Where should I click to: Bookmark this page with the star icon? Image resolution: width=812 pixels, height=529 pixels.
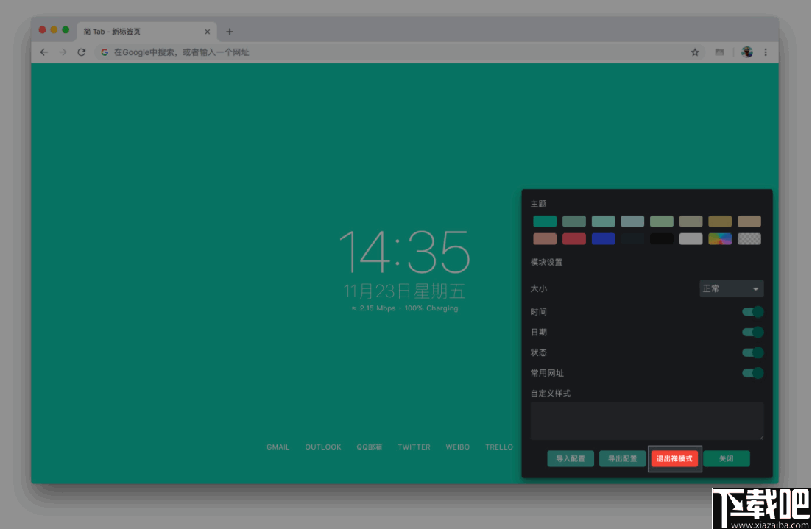(695, 52)
